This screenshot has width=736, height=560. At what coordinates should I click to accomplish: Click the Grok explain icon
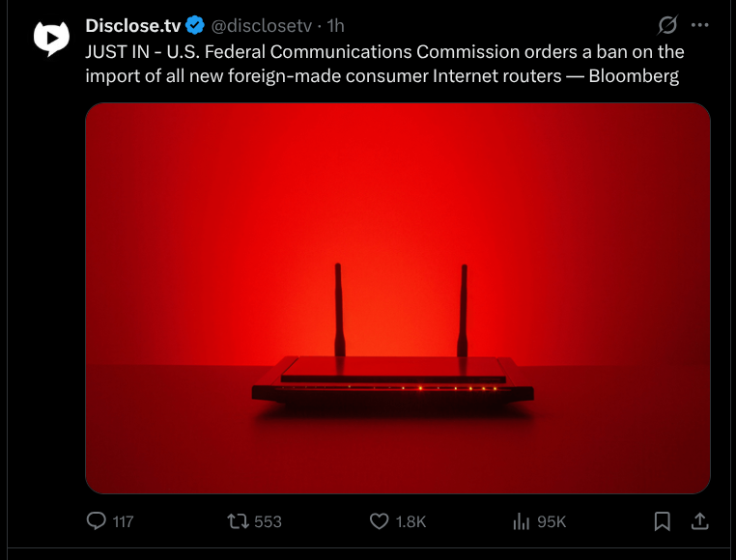(x=666, y=25)
